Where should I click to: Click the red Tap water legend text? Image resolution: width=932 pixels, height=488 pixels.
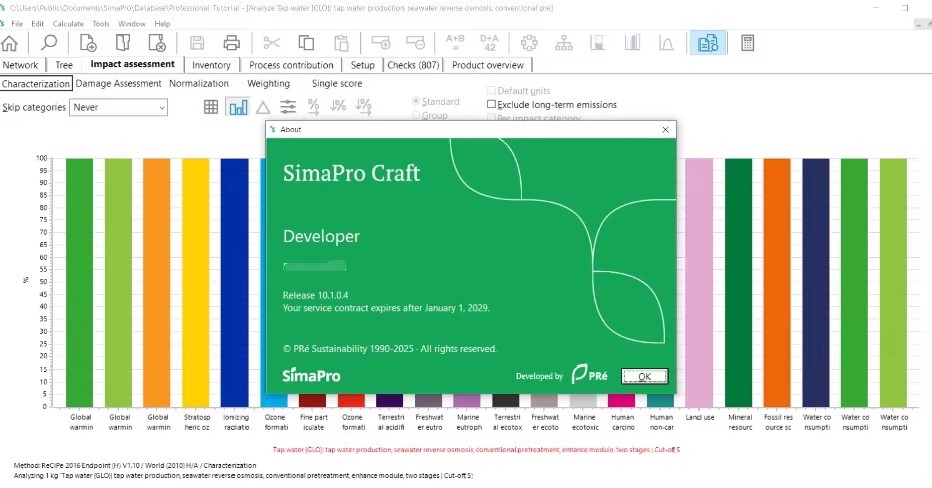[476, 449]
